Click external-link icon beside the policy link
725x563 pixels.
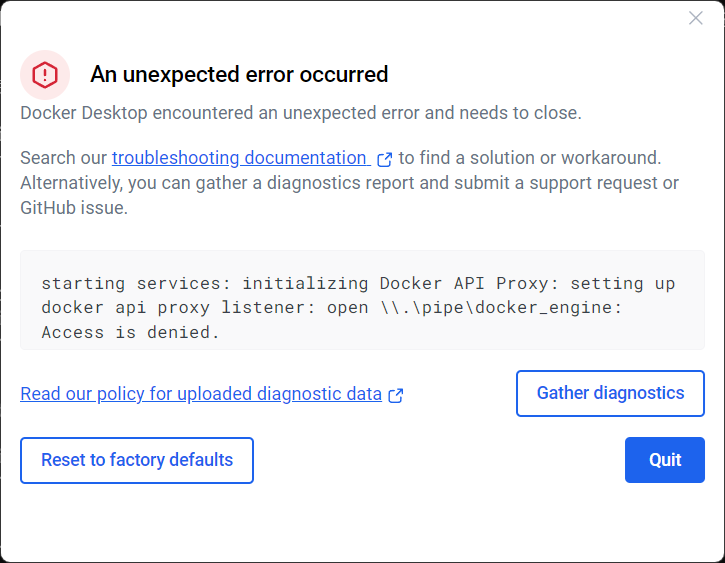396,395
